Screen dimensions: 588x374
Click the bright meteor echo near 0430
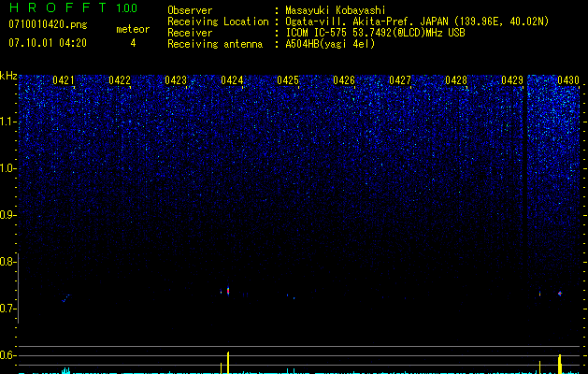[x=560, y=294]
